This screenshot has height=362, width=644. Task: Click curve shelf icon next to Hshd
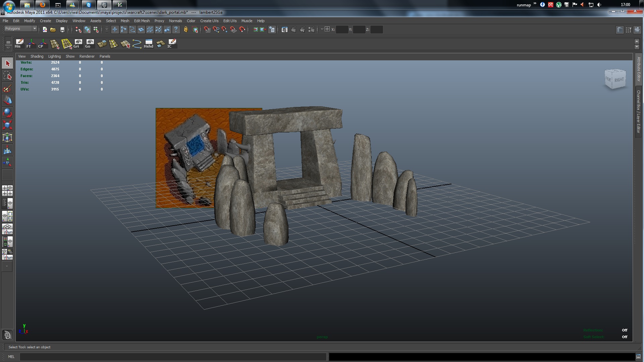[x=137, y=44]
